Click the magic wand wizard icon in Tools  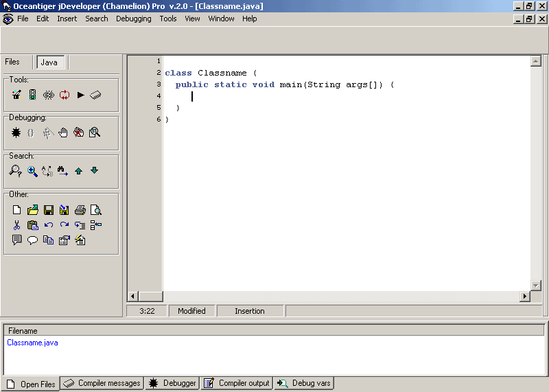(16, 95)
